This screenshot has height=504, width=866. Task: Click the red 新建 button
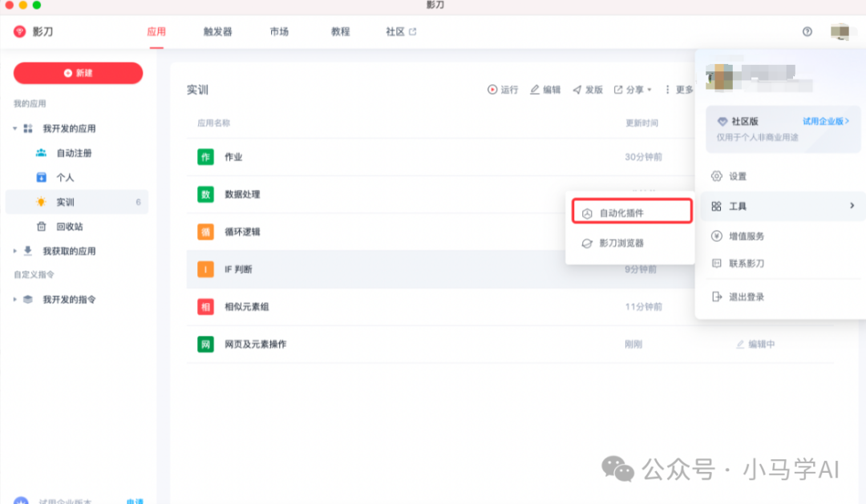tap(78, 73)
